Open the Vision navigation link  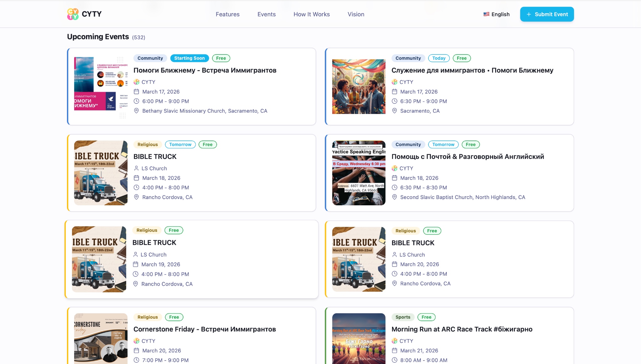pyautogui.click(x=356, y=14)
